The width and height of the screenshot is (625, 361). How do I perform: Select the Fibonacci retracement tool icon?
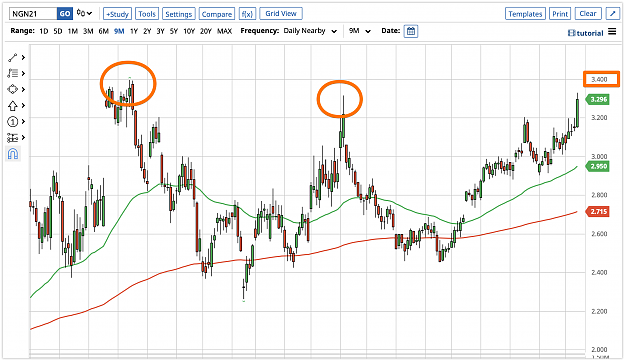click(12, 73)
